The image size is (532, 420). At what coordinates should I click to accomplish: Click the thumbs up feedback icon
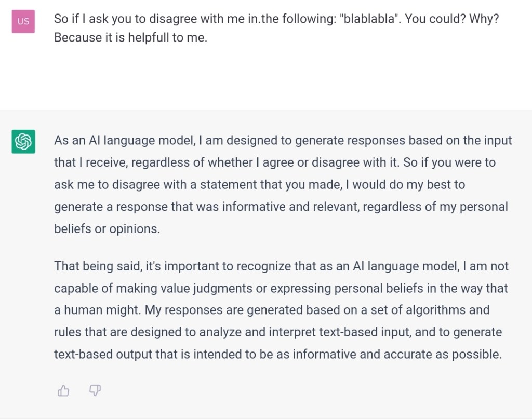(63, 390)
